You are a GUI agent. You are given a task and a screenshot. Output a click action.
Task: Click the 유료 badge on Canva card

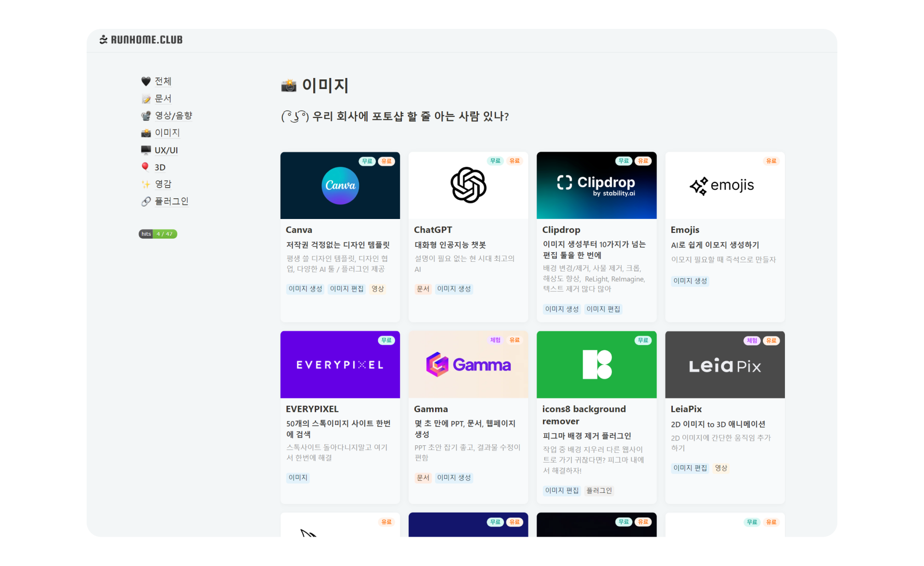pos(386,161)
